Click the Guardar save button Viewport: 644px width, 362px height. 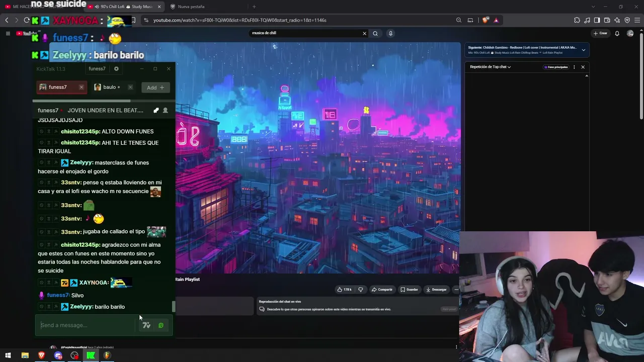pos(410,290)
